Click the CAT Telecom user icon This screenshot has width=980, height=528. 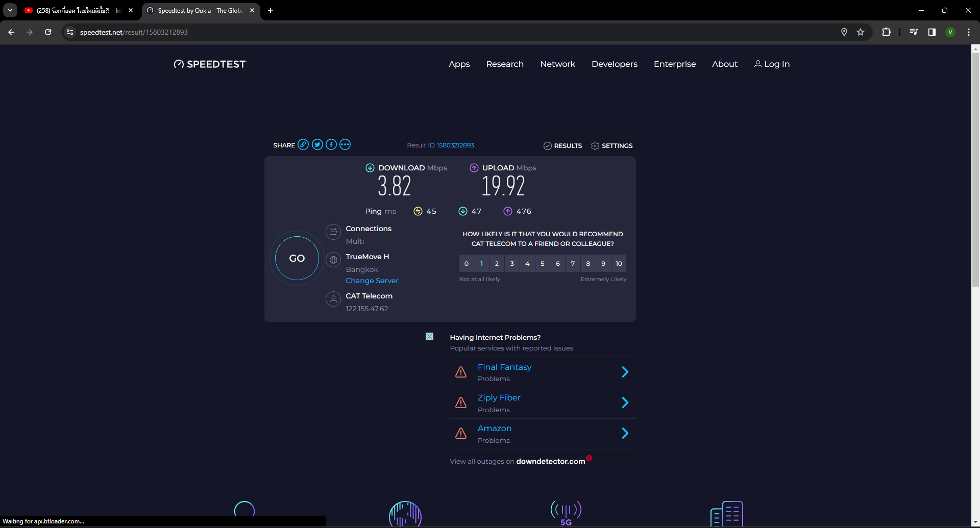[x=333, y=299]
